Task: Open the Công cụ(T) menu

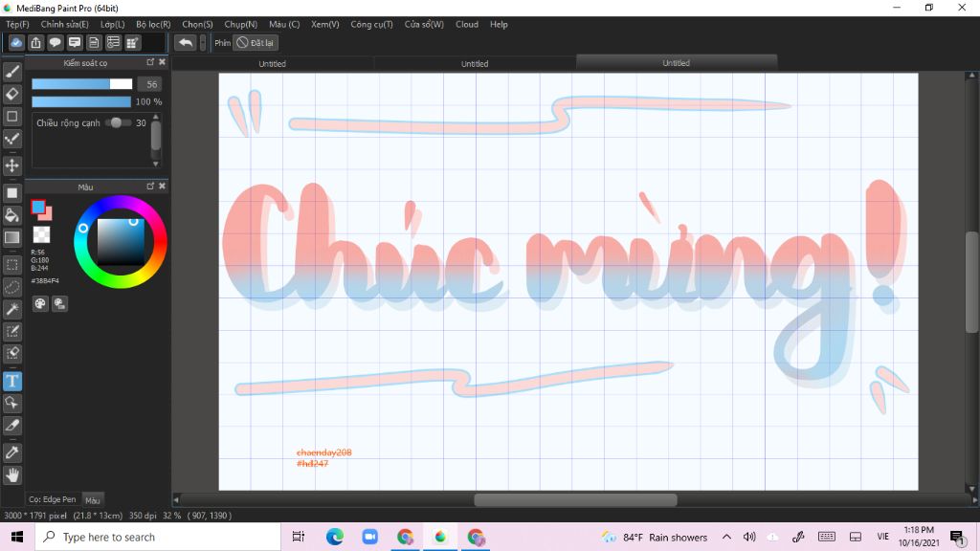Action: tap(371, 24)
